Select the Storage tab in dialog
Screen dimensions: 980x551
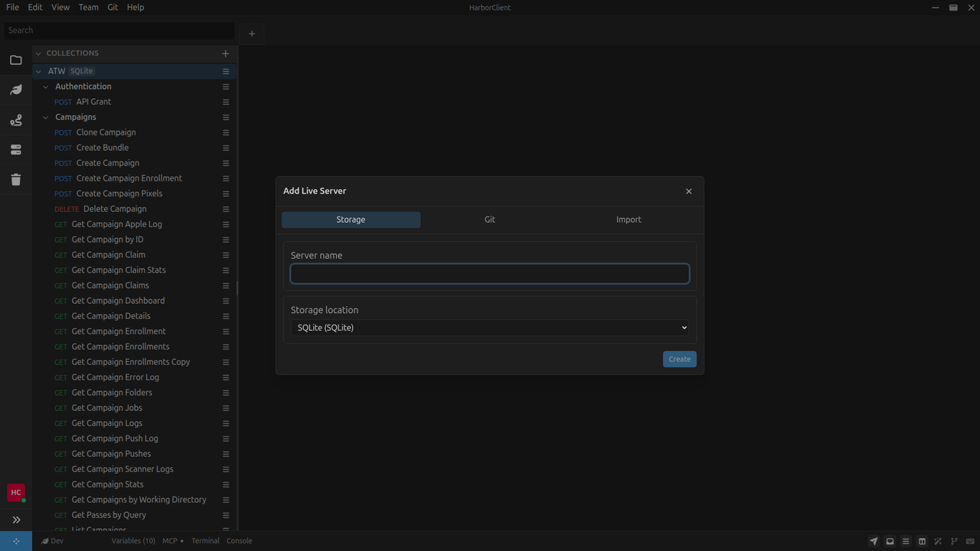tap(351, 220)
